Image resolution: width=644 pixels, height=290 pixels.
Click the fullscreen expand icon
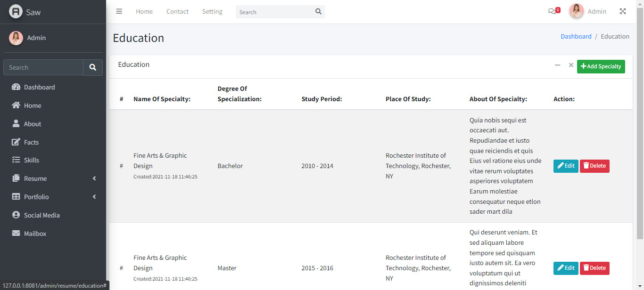coord(623,11)
